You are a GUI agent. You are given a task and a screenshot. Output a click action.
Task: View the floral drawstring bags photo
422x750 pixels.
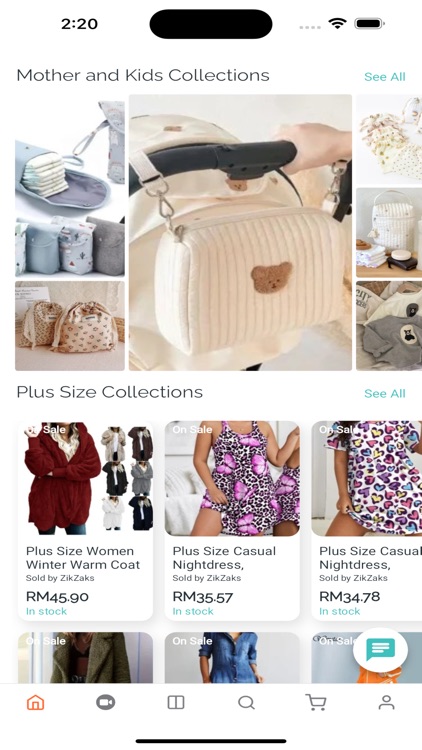[70, 326]
